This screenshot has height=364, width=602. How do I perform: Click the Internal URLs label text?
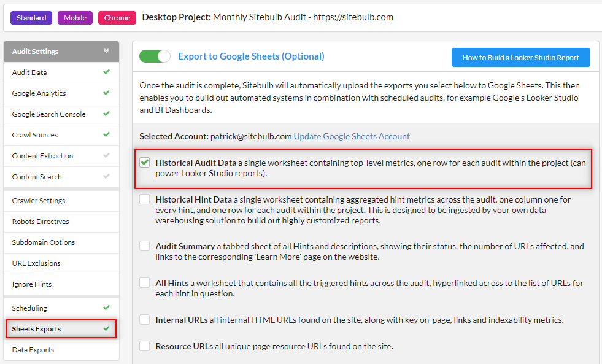[x=182, y=320]
